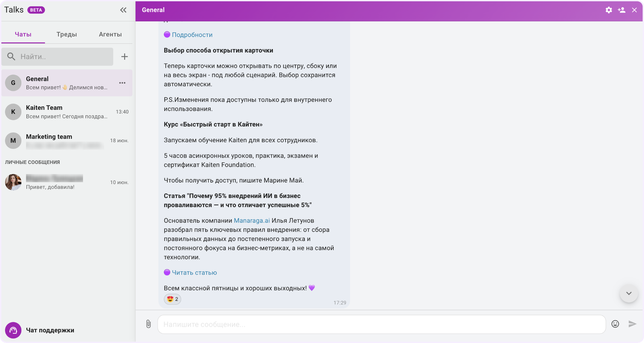Click heading Выбор способа открытия карточки

pyautogui.click(x=218, y=50)
